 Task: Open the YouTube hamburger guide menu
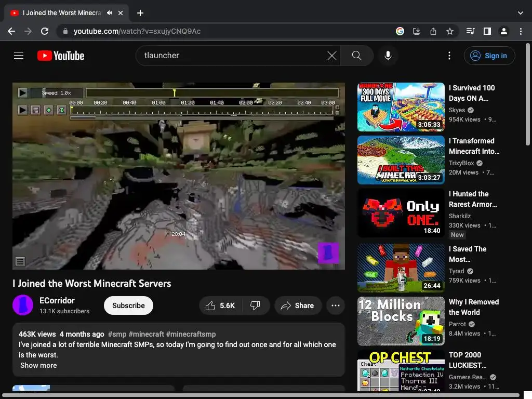(x=19, y=55)
